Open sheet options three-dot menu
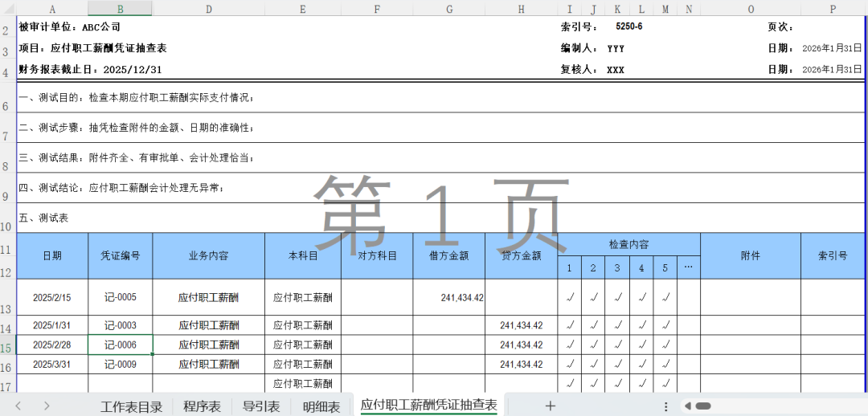This screenshot has height=416, width=868. coord(666,406)
